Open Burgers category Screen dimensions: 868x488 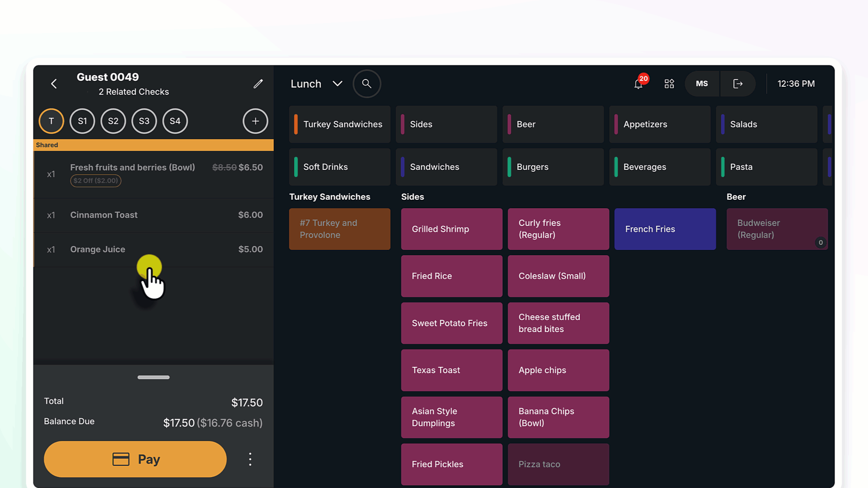[553, 167]
